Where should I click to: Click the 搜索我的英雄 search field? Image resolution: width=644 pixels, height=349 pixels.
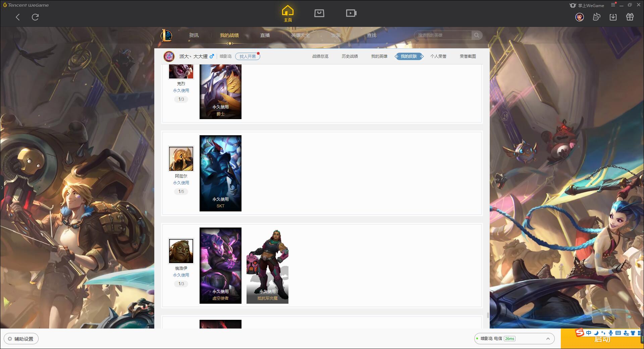point(443,35)
